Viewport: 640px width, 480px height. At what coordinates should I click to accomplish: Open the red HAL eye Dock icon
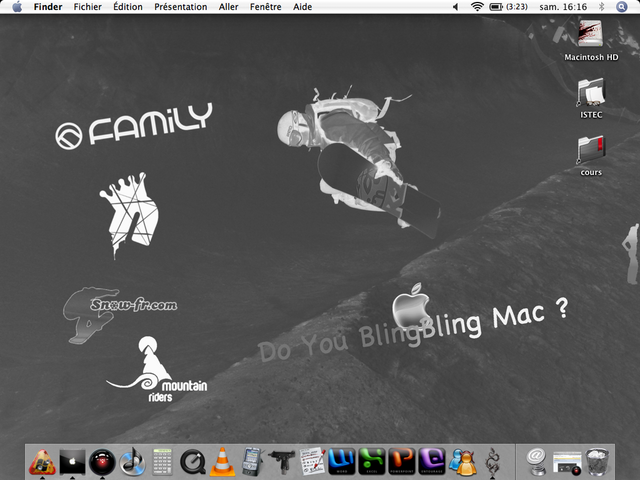[102, 462]
